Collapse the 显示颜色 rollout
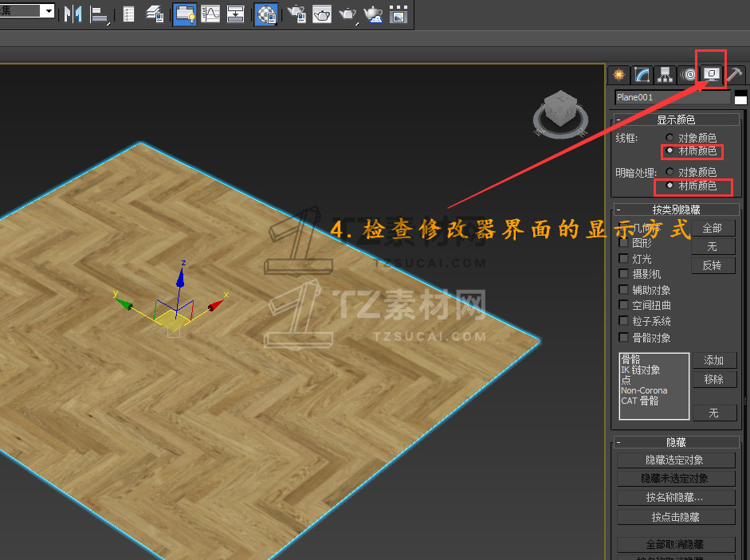This screenshot has width=750, height=560. coord(618,119)
